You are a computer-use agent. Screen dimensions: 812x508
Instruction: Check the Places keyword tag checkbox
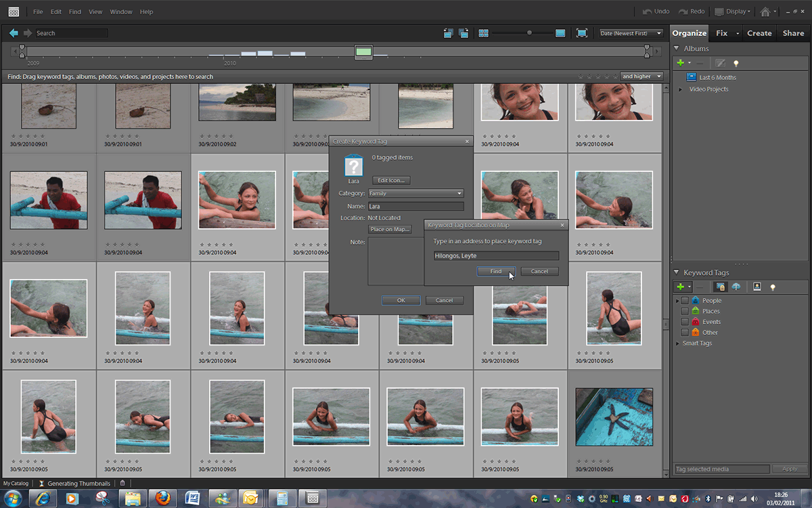[685, 312]
